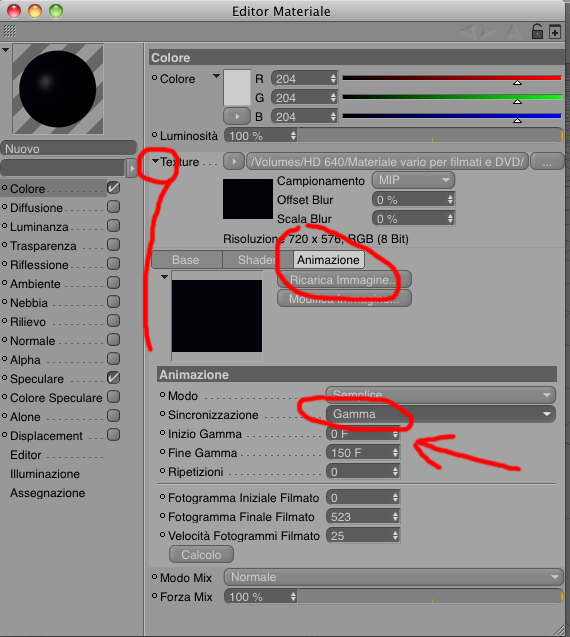Click the new panel plus icon
The image size is (570, 637).
coord(555,32)
